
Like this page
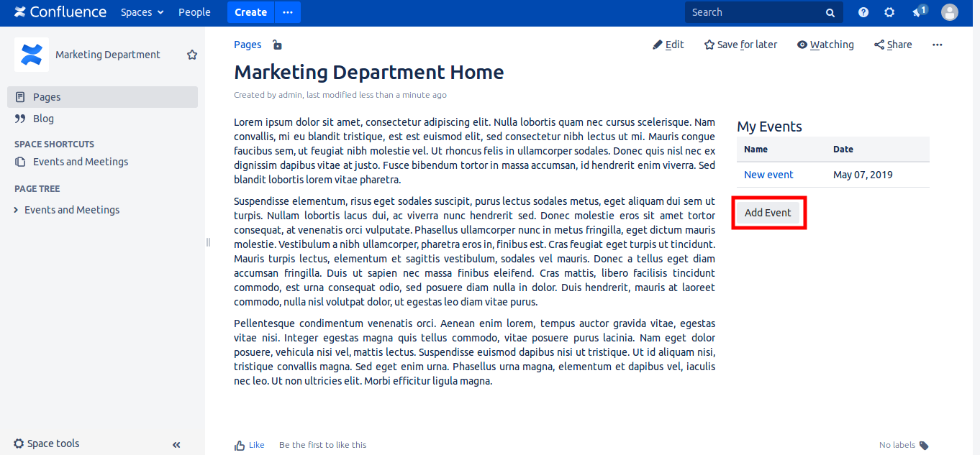click(x=250, y=445)
